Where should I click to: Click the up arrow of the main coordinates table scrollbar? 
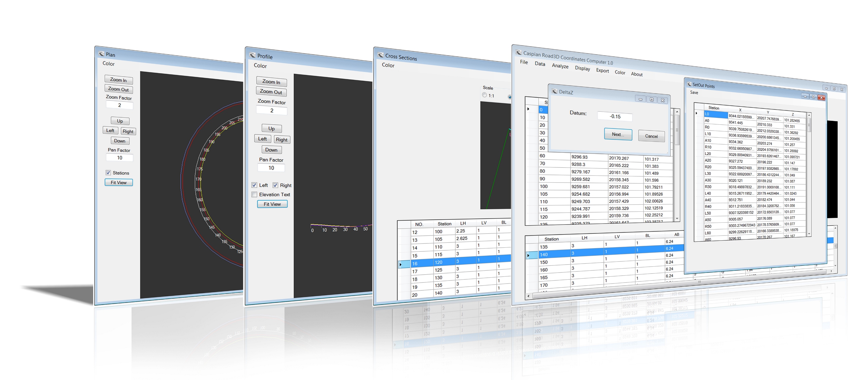tap(677, 112)
